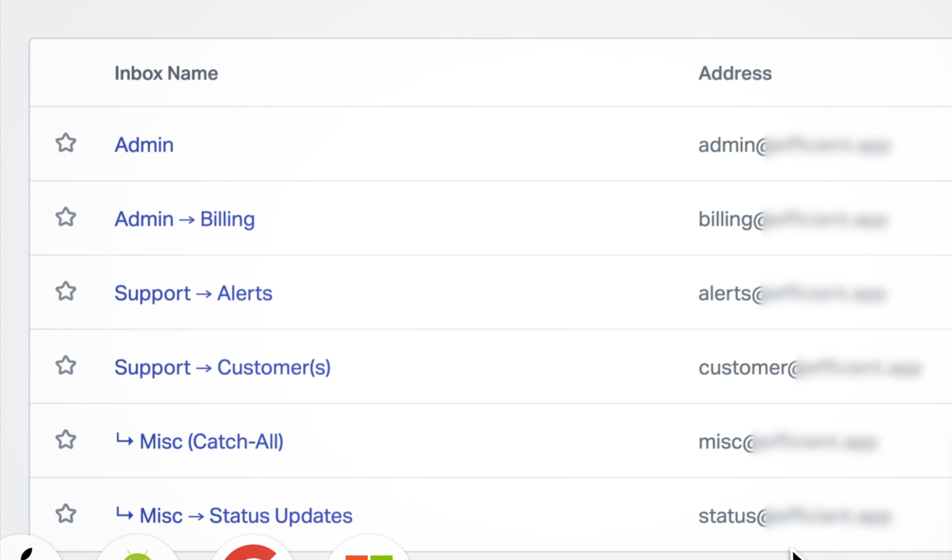
Task: Favorite the Misc → Status Updates inbox
Action: pos(66,514)
